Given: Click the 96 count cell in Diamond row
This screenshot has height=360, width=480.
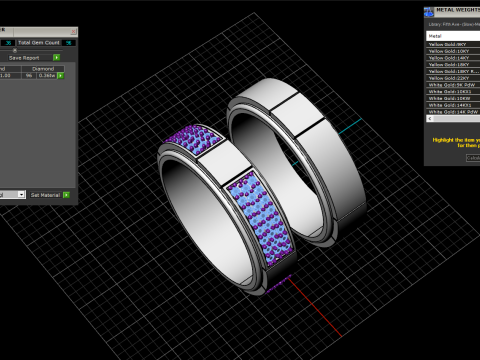Looking at the screenshot, I should [x=29, y=76].
